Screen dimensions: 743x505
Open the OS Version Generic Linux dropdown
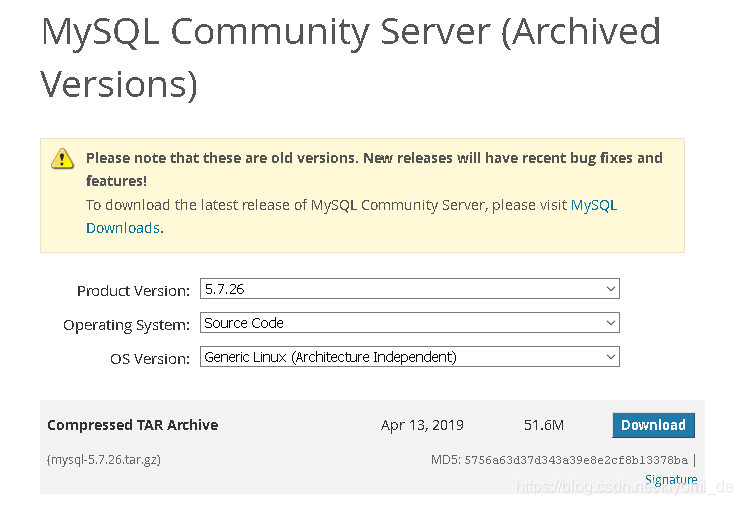click(409, 357)
